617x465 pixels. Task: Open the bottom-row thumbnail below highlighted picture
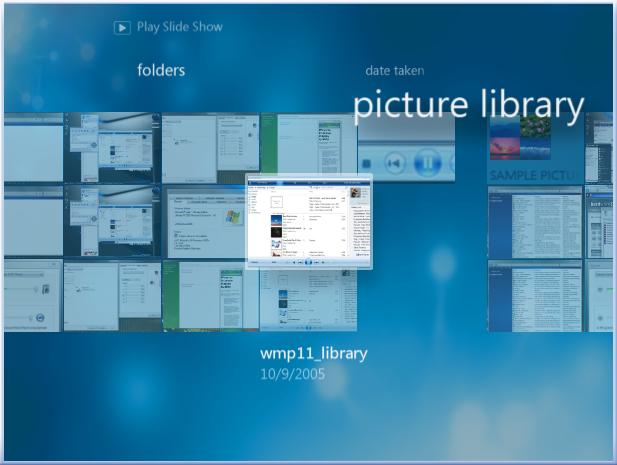[x=308, y=301]
